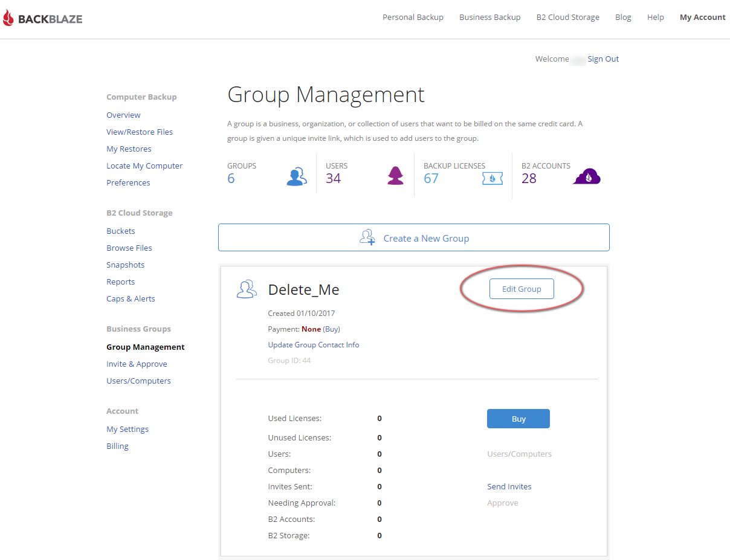Go to the Blog page
Image resolution: width=730 pixels, height=560 pixels.
click(623, 18)
